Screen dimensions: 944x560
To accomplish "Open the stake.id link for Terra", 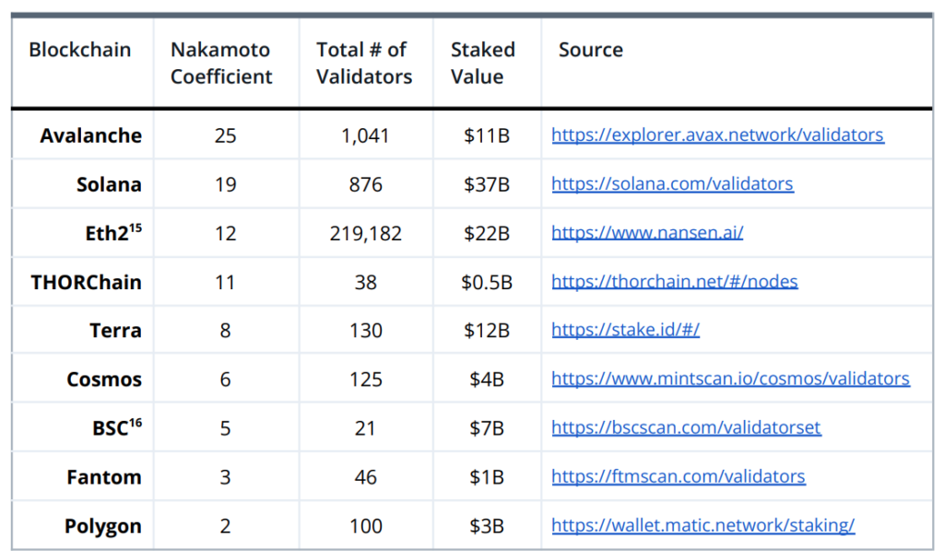I will point(626,330).
